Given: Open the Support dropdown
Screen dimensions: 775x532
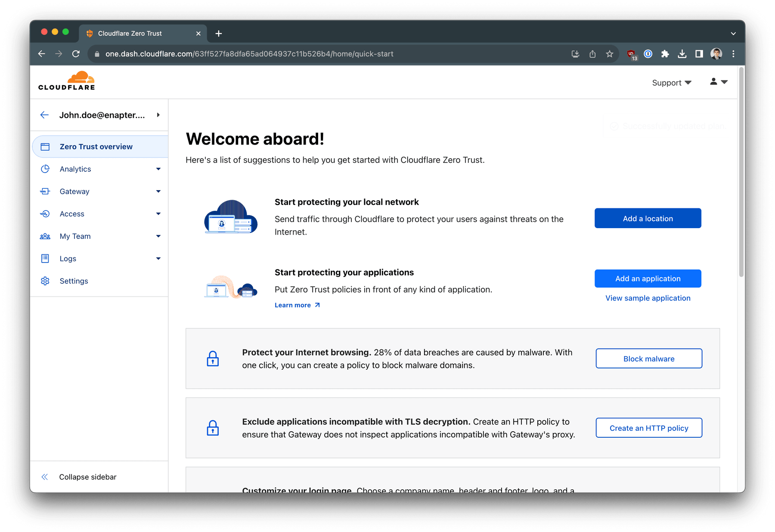Looking at the screenshot, I should point(671,82).
